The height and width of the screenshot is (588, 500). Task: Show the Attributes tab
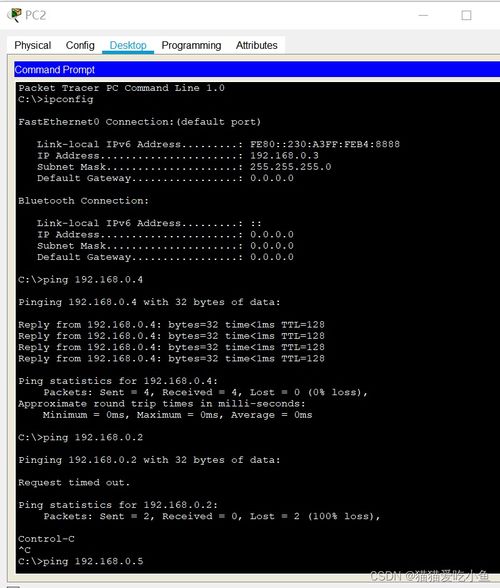(x=257, y=45)
